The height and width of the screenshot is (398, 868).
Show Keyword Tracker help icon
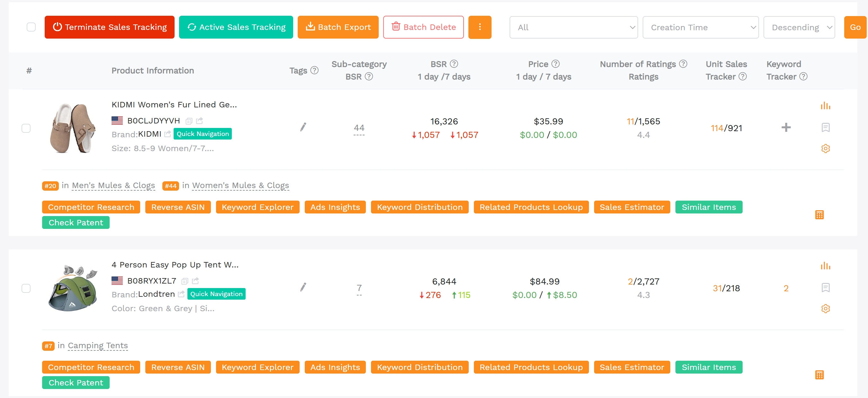pos(803,77)
